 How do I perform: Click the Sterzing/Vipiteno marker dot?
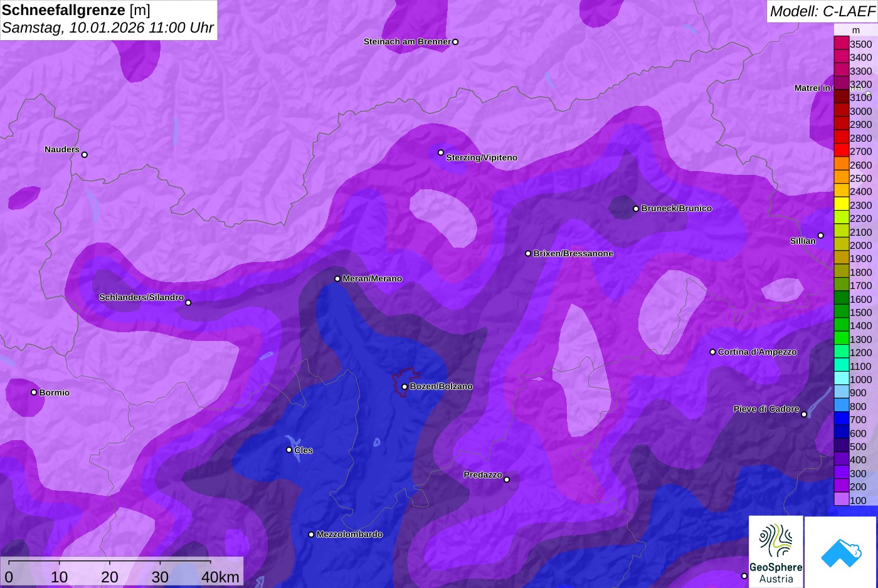(441, 152)
